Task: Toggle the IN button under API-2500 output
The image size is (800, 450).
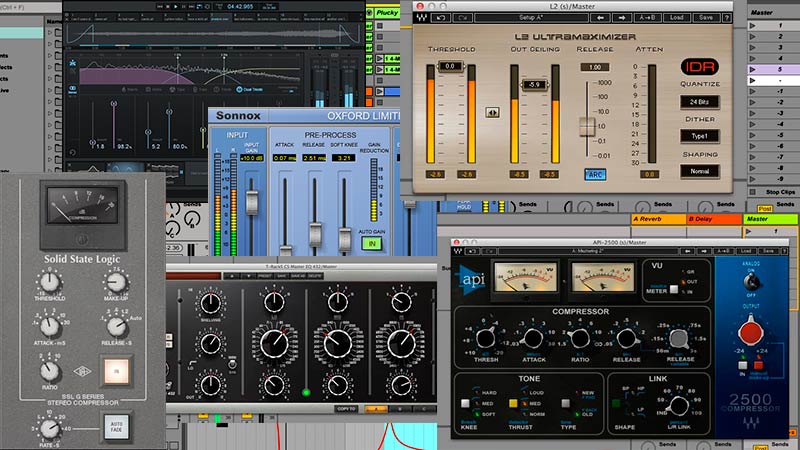Action: [x=743, y=365]
